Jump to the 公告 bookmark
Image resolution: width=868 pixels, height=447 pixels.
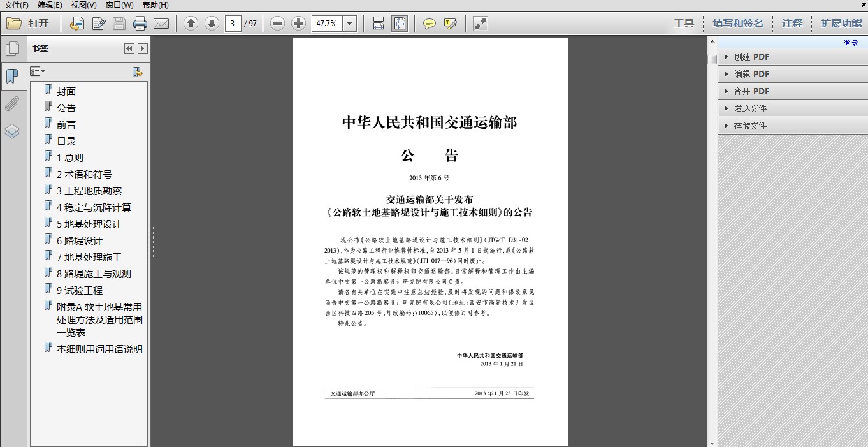pos(66,108)
